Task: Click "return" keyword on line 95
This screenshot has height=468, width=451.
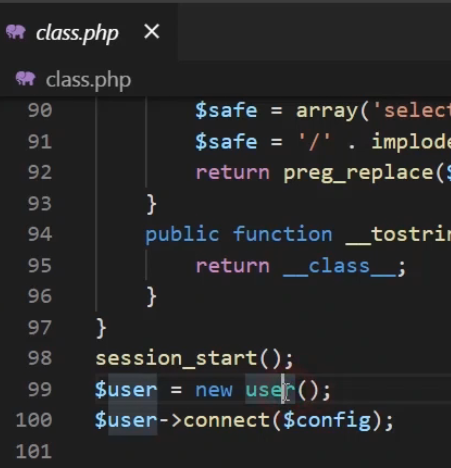Action: 233,266
